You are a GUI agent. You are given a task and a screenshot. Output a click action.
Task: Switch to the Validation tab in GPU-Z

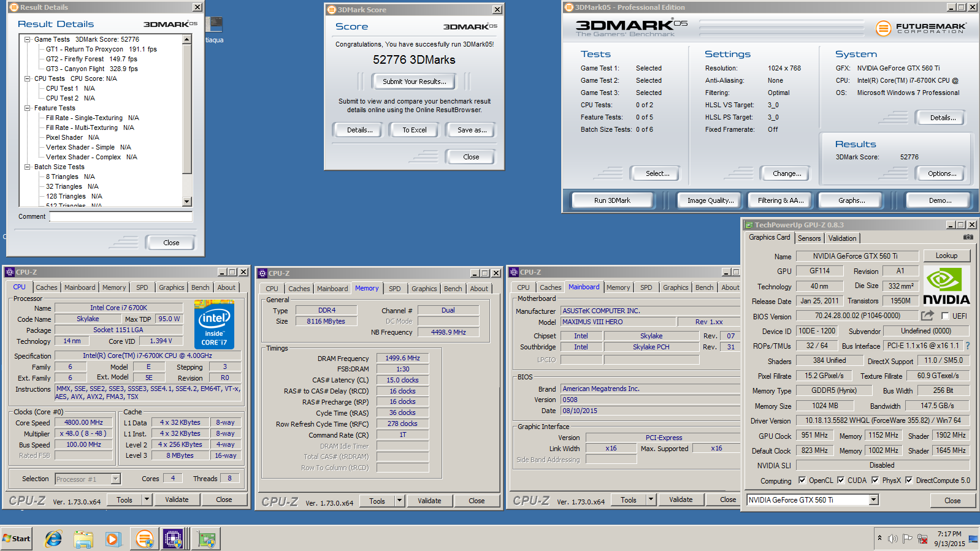click(x=842, y=238)
